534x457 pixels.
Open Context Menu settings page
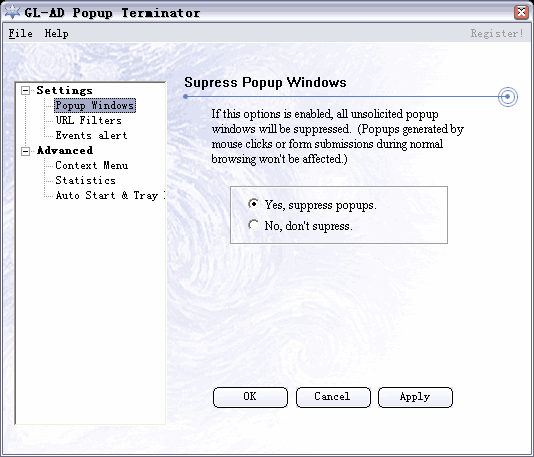(92, 165)
